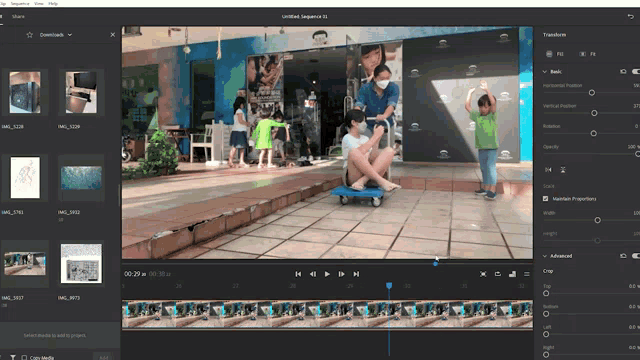Click the undo arrow icon
Screen dimensions: 640x360
click(x=631, y=17)
